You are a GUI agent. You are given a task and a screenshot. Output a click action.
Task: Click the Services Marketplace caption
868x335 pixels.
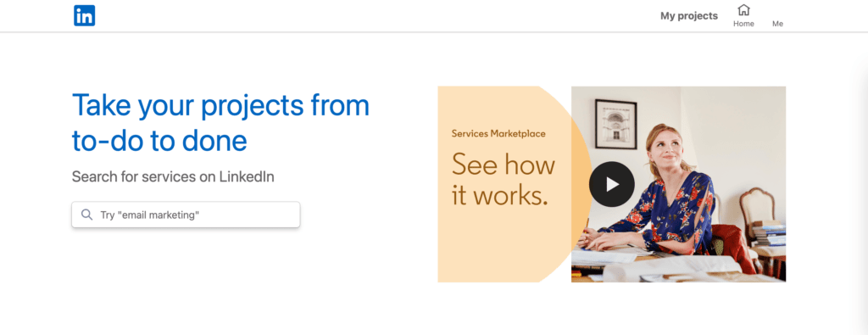[x=498, y=133]
